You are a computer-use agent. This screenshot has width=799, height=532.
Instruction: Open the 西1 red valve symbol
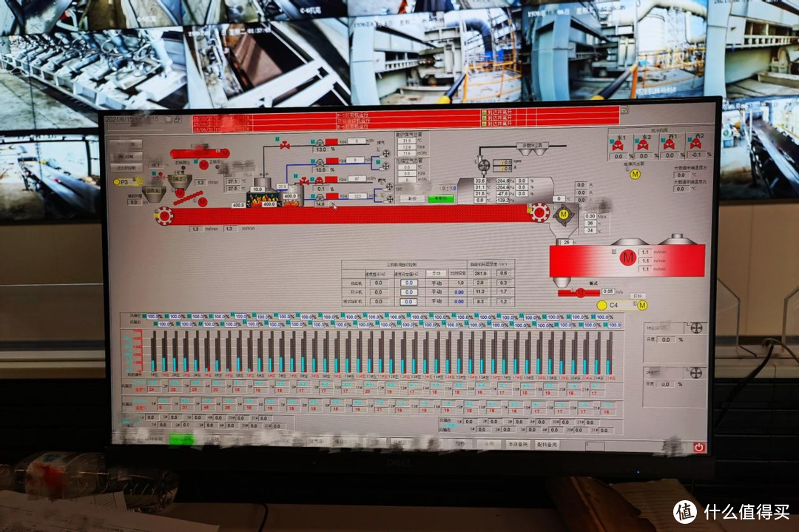tap(669, 145)
